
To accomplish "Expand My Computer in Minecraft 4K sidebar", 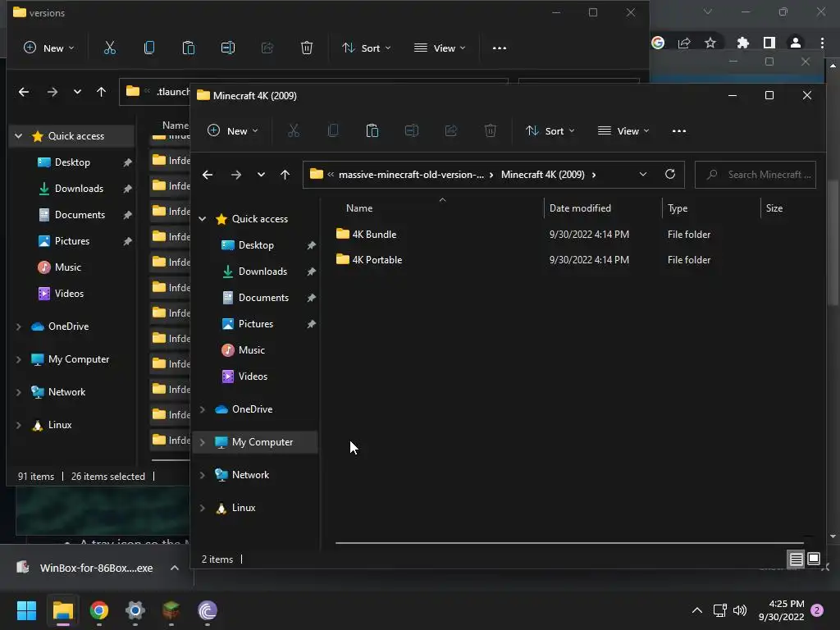I will click(x=203, y=442).
